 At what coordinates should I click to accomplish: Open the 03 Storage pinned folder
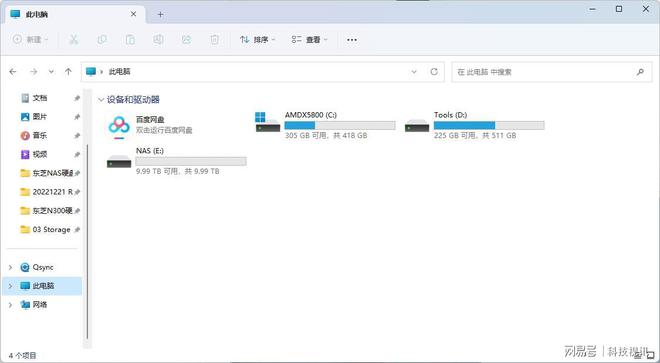tap(45, 230)
